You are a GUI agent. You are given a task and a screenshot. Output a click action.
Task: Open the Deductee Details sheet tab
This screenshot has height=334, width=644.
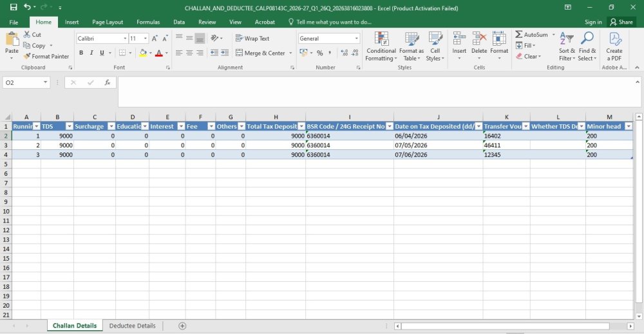click(132, 326)
